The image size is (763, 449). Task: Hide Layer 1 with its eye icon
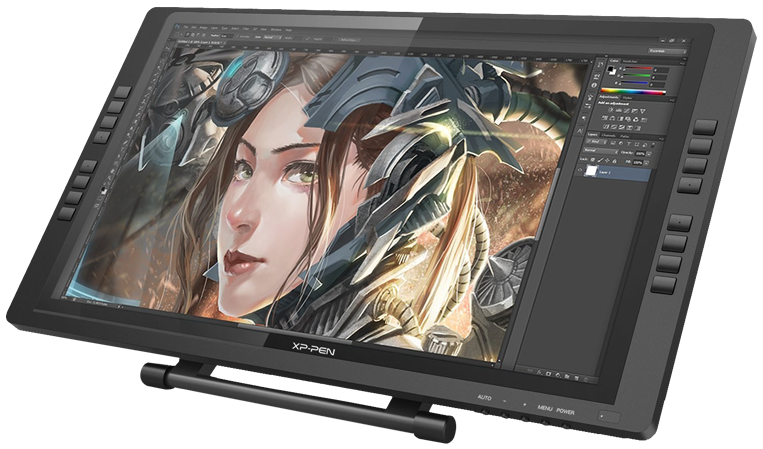coord(580,170)
